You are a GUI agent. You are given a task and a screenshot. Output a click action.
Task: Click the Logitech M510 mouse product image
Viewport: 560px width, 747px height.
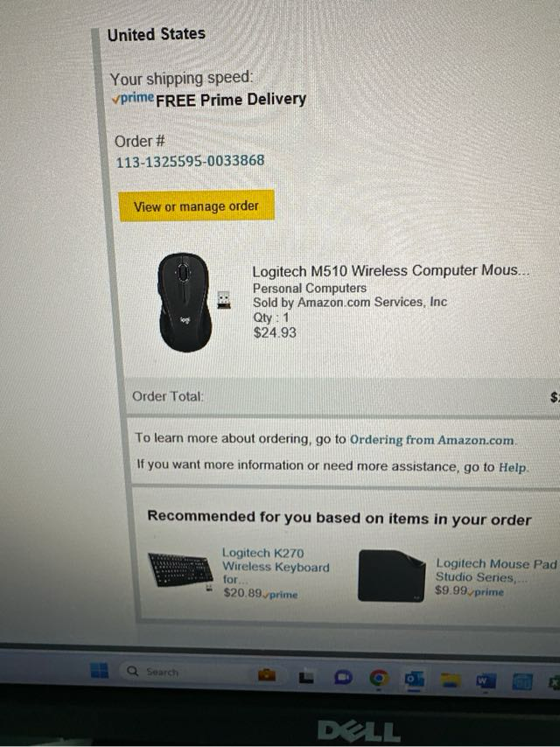click(x=193, y=303)
